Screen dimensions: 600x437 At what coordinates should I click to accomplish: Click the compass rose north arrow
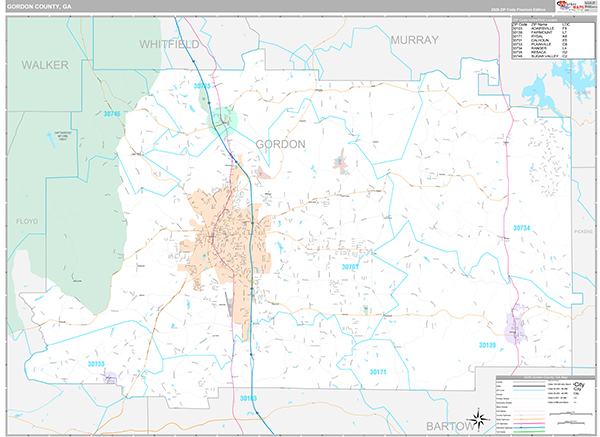(479, 419)
